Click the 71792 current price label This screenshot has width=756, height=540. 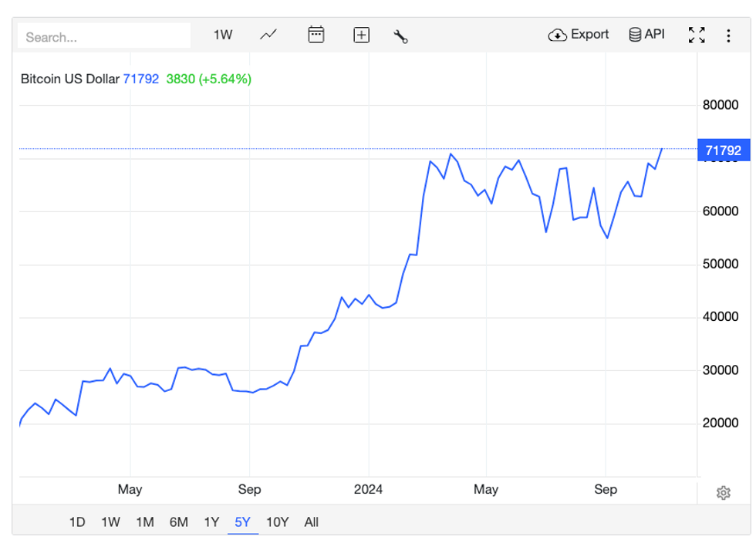coord(723,150)
